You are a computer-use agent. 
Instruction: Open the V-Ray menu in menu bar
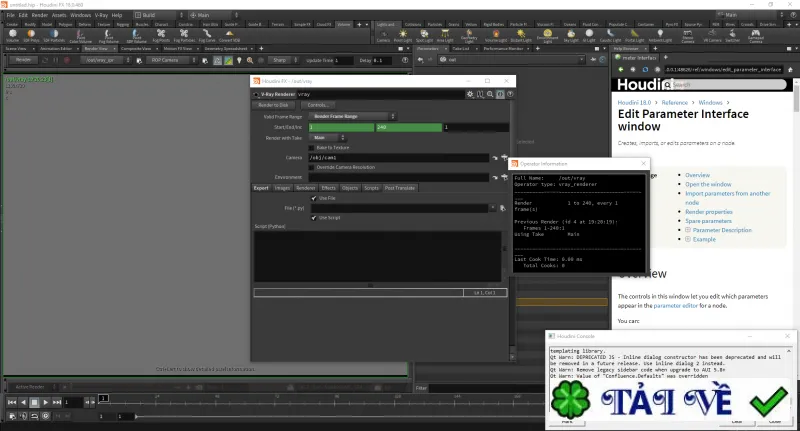101,15
